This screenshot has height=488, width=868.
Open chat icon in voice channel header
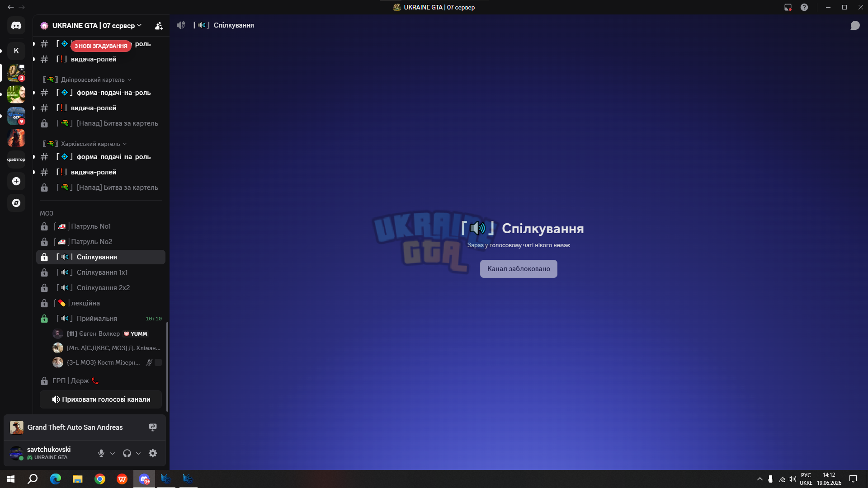pos(855,25)
